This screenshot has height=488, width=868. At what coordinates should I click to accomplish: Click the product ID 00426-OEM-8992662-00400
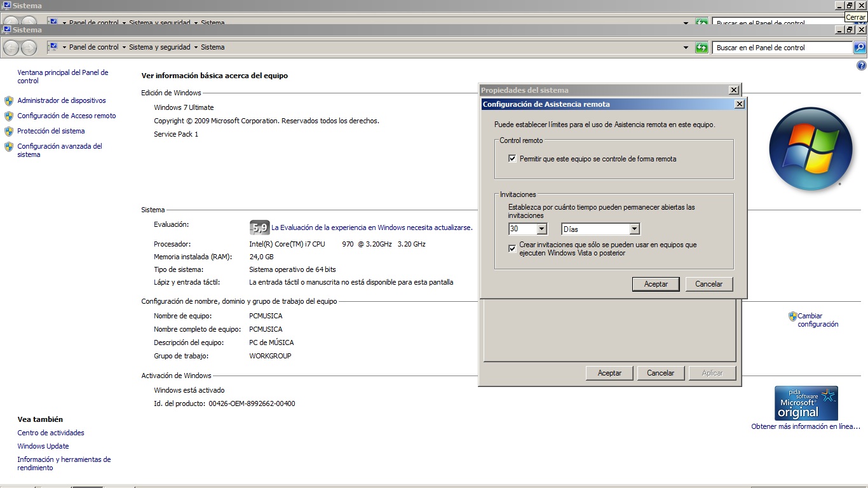point(252,403)
